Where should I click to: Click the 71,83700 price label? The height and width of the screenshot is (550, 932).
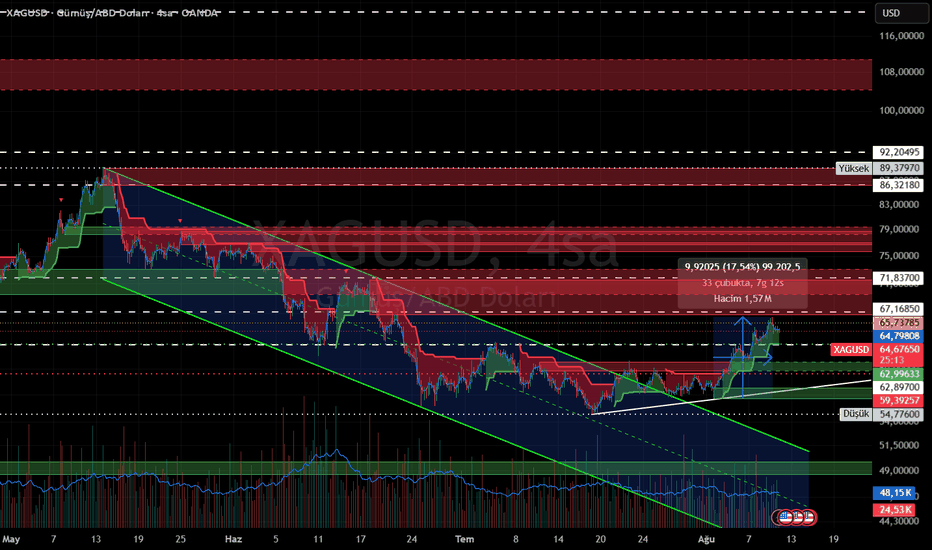pyautogui.click(x=900, y=278)
